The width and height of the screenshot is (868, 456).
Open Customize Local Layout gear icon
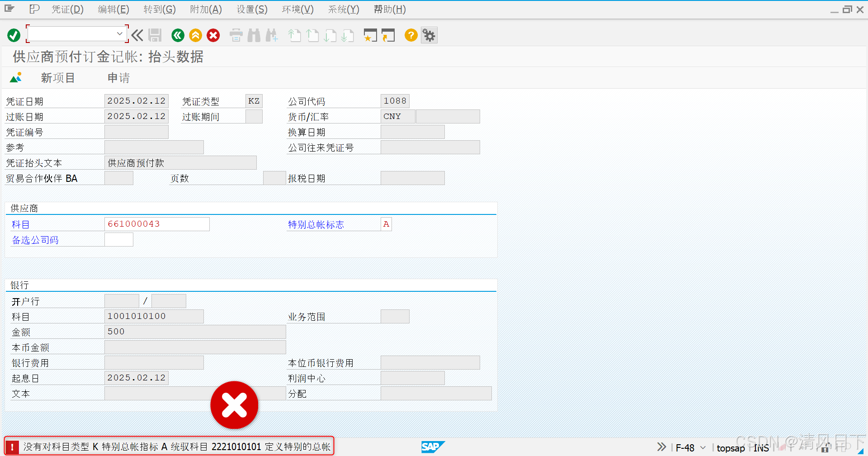(429, 35)
